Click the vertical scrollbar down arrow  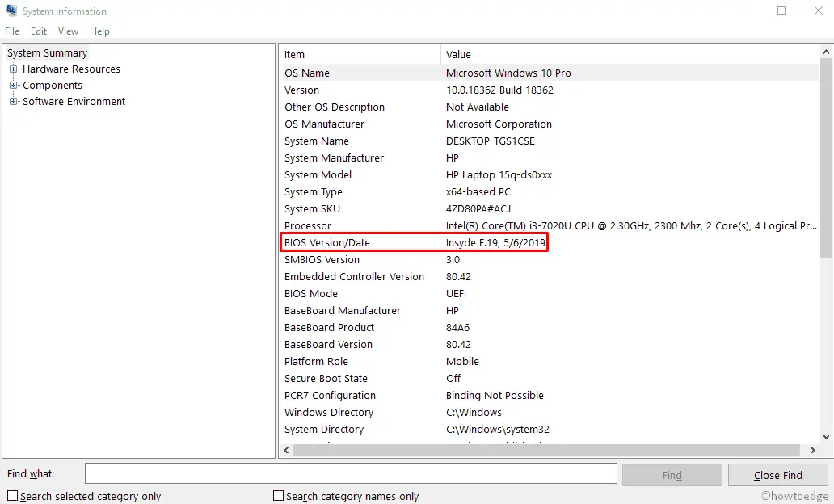pos(826,436)
